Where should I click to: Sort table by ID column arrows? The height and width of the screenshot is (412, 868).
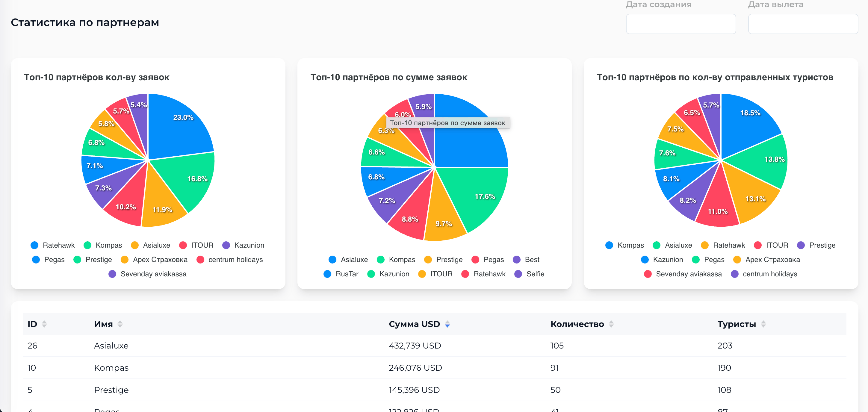tap(44, 324)
